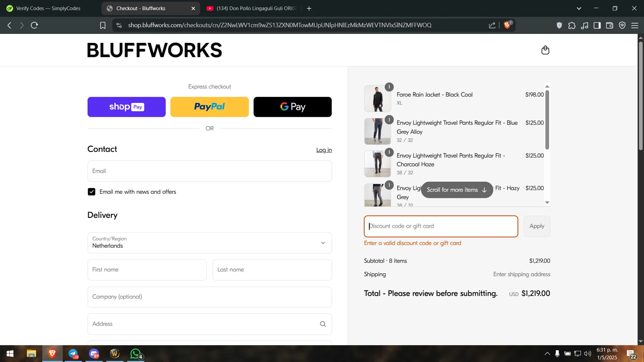Close the Checkout - Bluffworks tab

click(x=193, y=8)
